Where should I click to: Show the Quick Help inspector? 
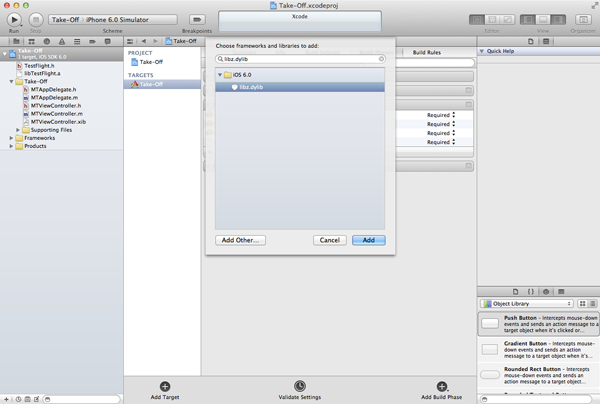point(546,41)
